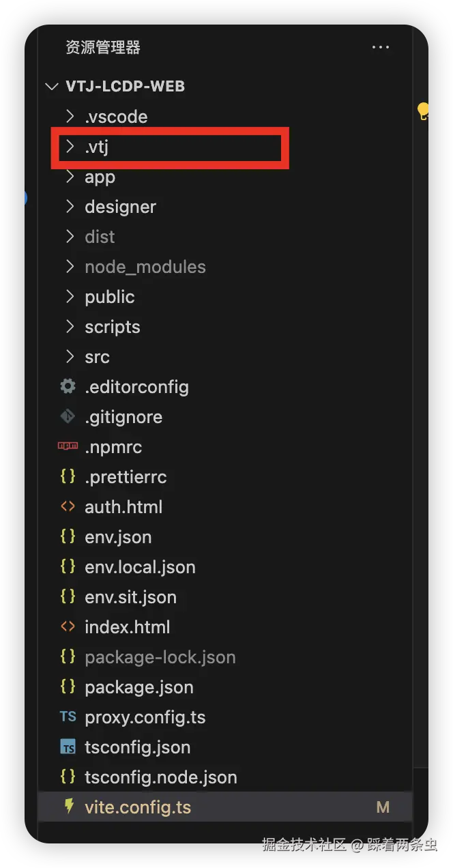
Task: Open the designer folder
Action: pyautogui.click(x=120, y=207)
